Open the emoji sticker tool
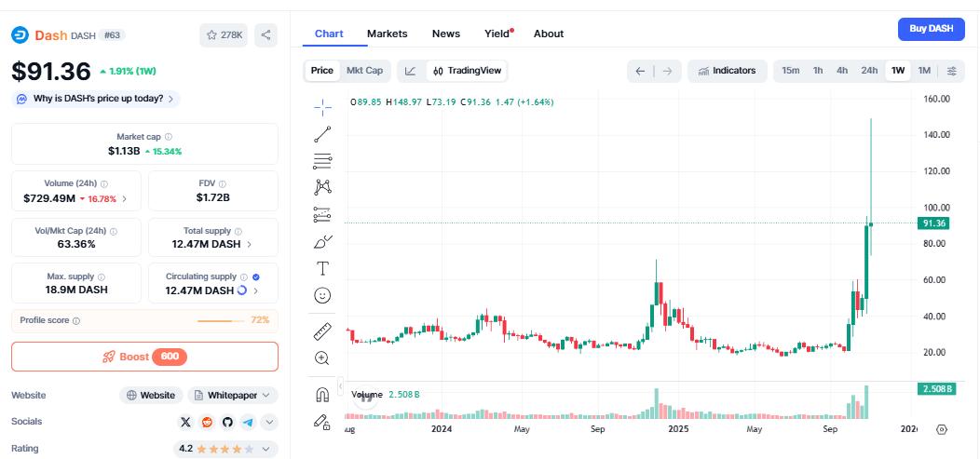Image resolution: width=980 pixels, height=459 pixels. 322,295
